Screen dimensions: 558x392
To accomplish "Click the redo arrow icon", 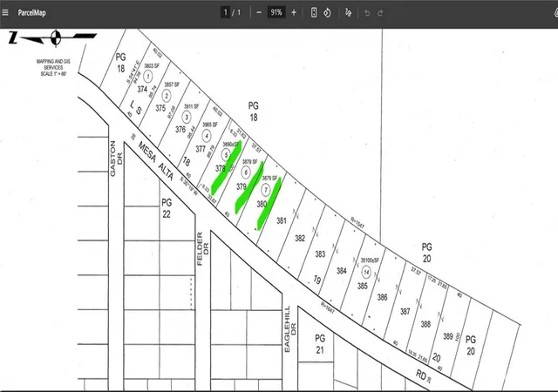I will [380, 13].
